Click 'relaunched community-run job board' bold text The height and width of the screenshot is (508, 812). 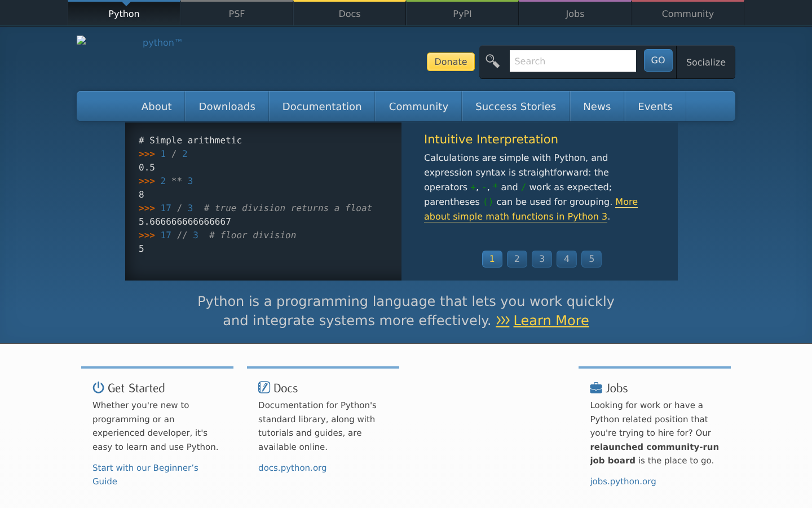(654, 454)
